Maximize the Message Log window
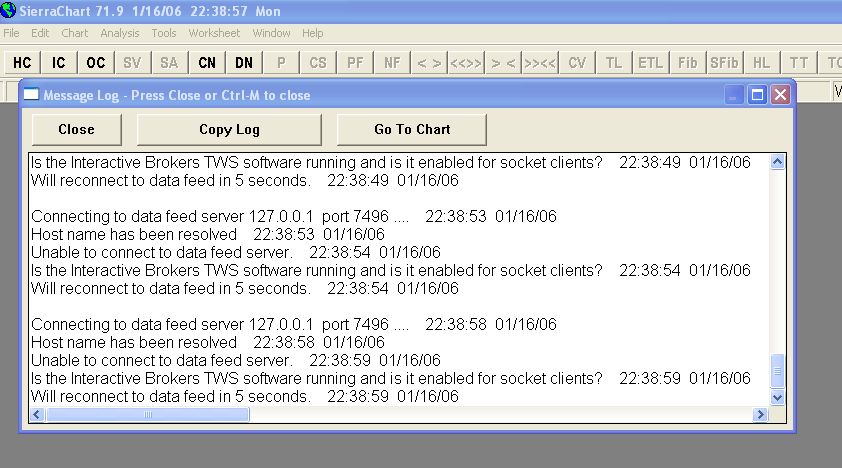 [757, 95]
